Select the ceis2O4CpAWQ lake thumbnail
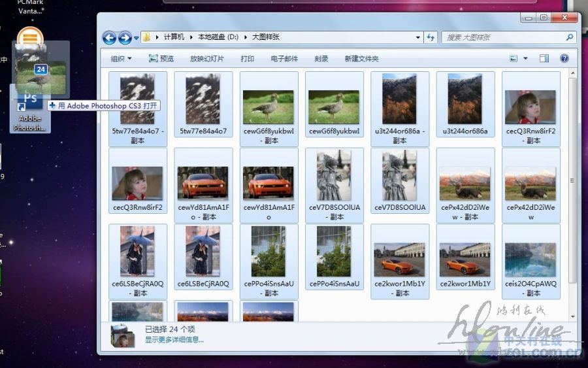The image size is (588, 368). point(531,260)
